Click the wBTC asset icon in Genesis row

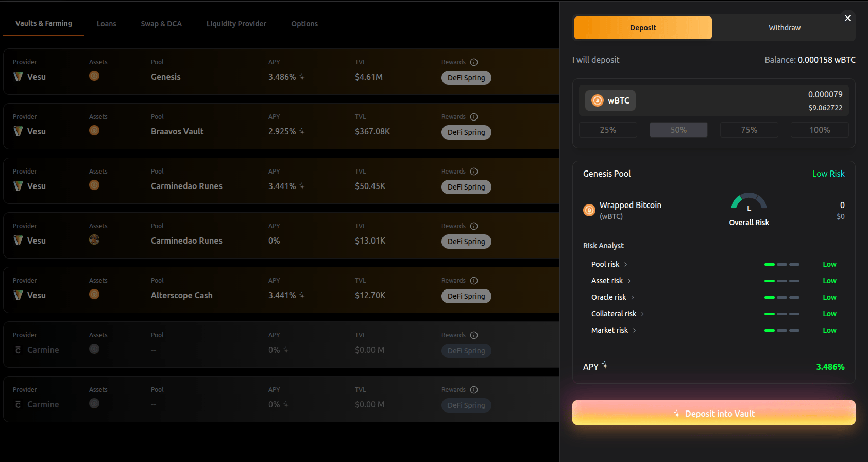coord(94,76)
